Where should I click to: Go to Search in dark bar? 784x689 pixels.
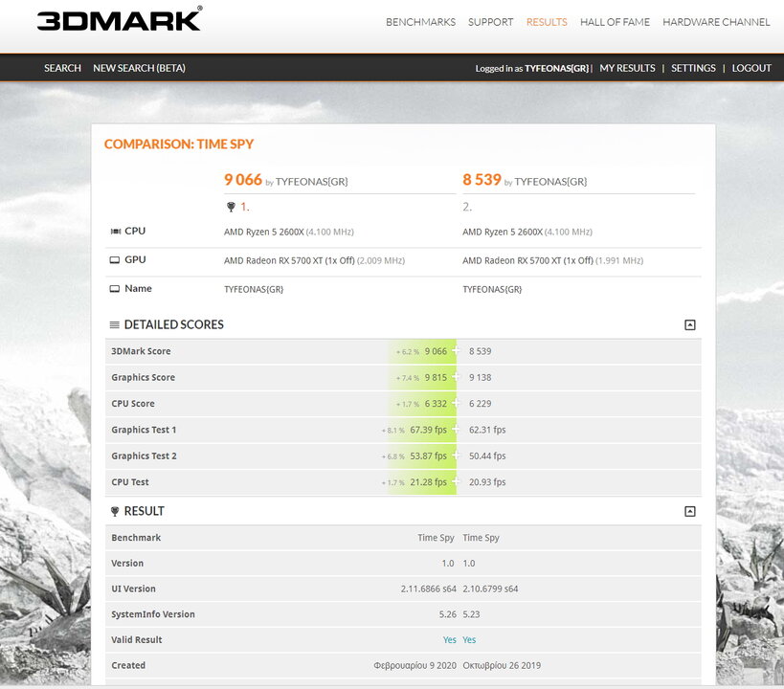coord(62,68)
